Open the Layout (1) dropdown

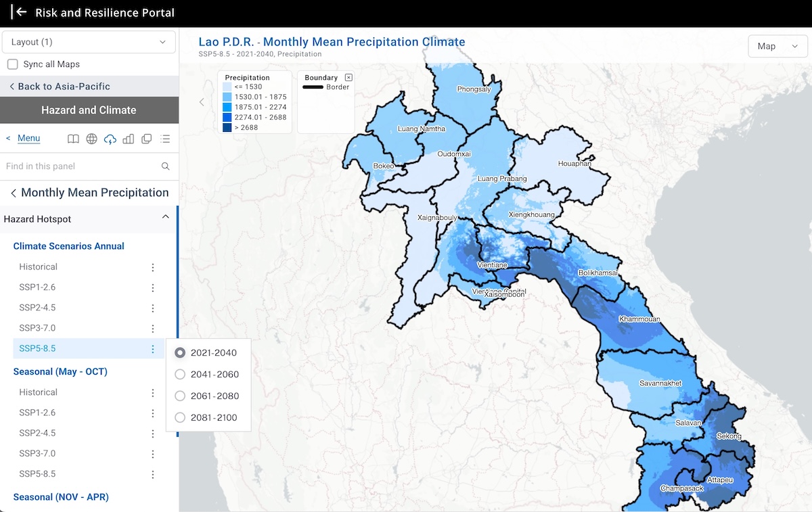[x=89, y=42]
